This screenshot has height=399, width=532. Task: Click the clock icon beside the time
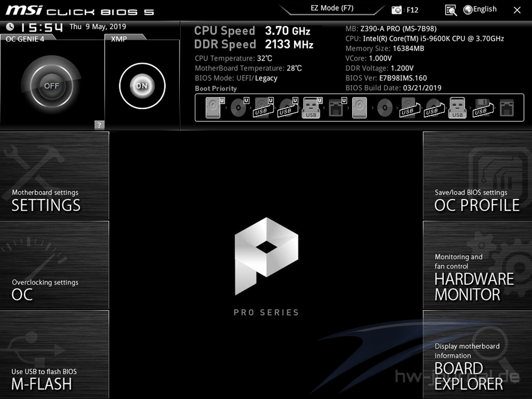pos(10,27)
